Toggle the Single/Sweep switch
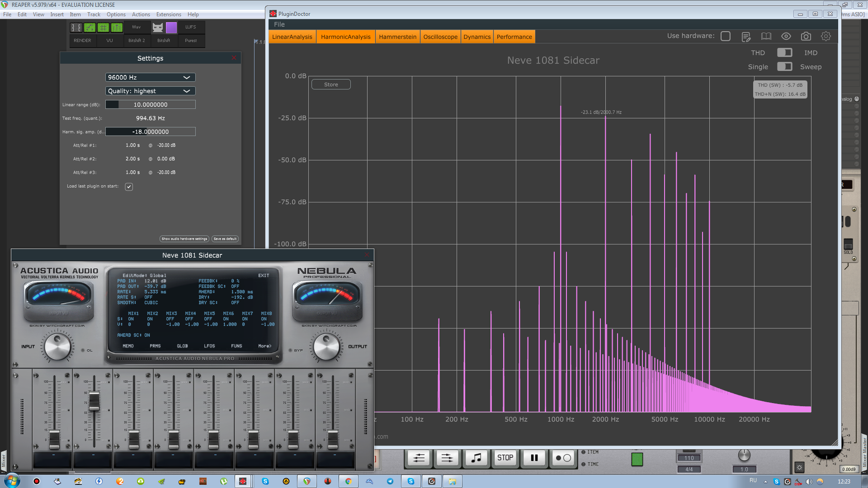Image resolution: width=868 pixels, height=488 pixels. pyautogui.click(x=784, y=67)
